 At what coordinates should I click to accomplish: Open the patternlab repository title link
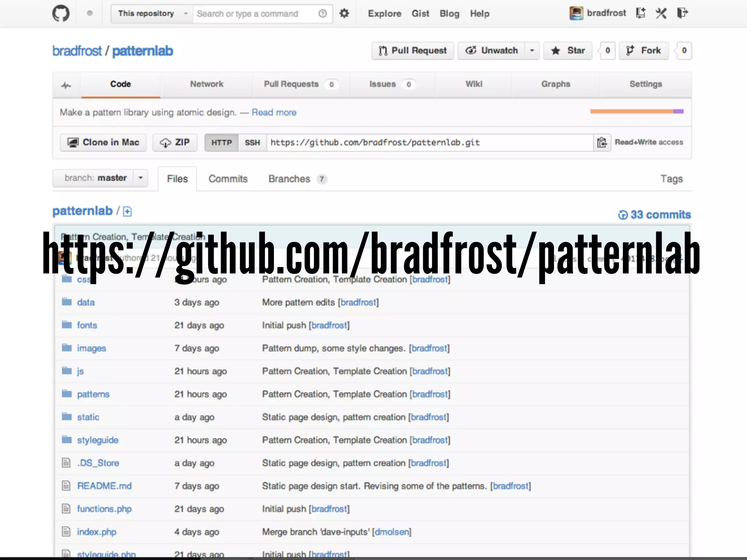(142, 51)
